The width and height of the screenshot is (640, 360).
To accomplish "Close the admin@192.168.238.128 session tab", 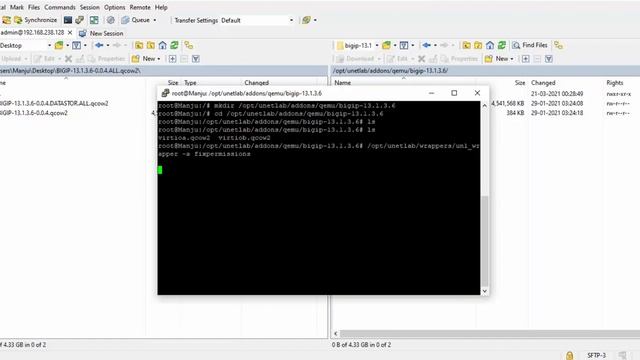I will (x=70, y=33).
